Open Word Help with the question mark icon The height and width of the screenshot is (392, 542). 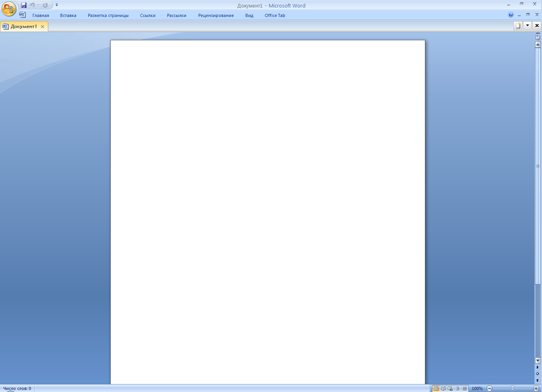pos(511,15)
